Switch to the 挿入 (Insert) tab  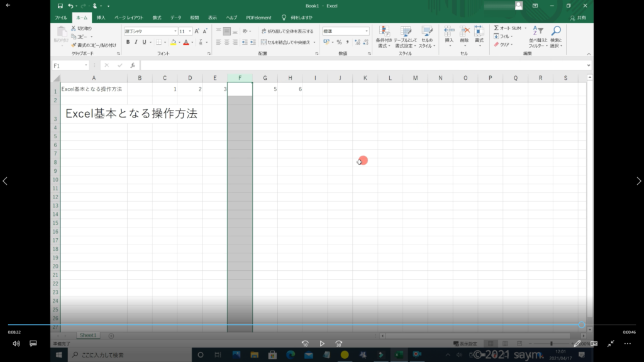point(101,18)
